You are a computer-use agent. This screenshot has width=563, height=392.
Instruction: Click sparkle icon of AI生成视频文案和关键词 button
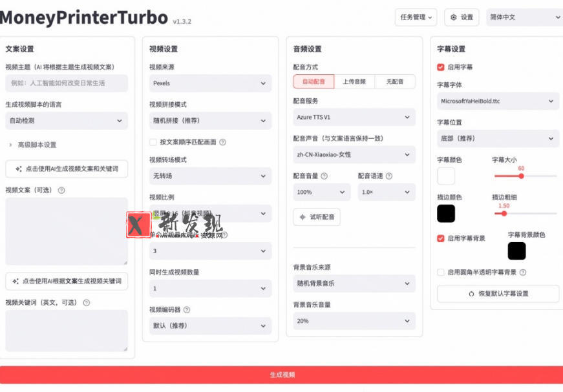[x=19, y=169]
